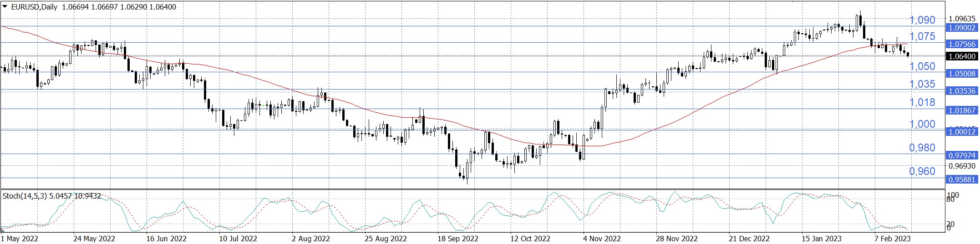Select the 1.05008 level tag on price axis
The image size is (980, 244).
[961, 74]
